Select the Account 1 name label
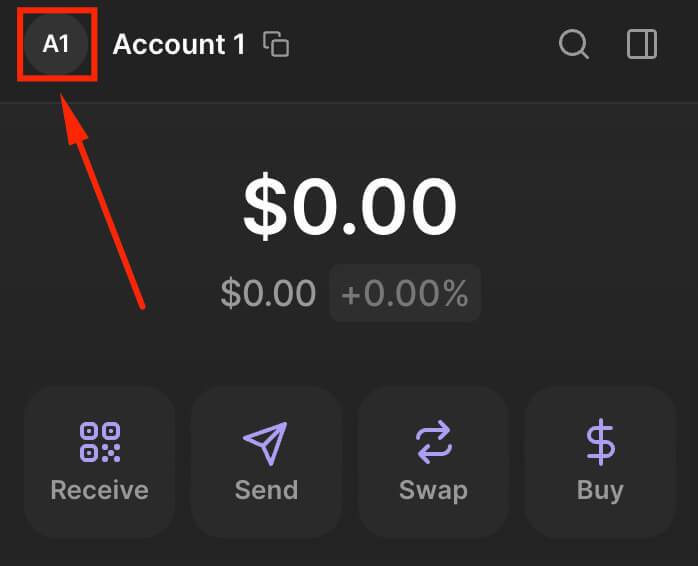This screenshot has height=566, width=698. click(179, 45)
